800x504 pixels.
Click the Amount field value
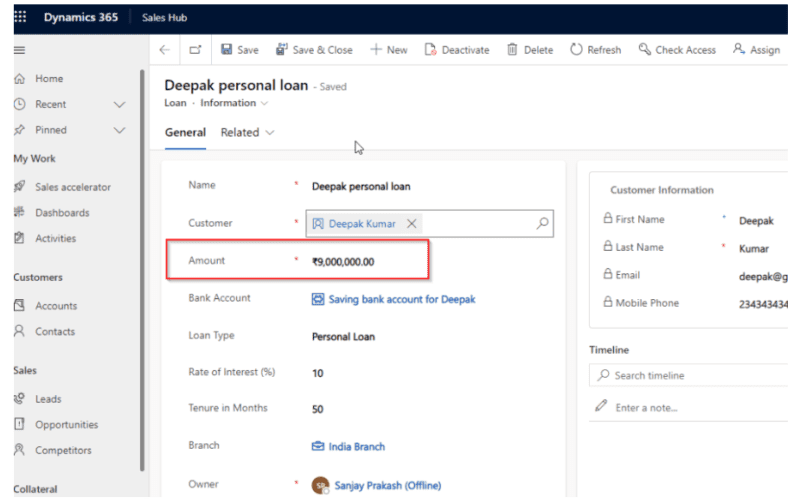343,261
